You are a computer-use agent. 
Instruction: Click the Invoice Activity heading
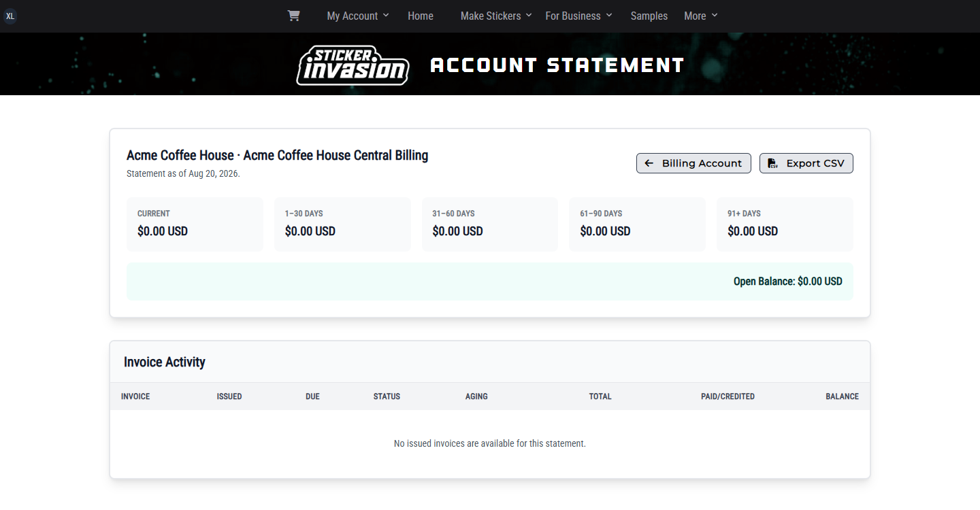coord(165,362)
